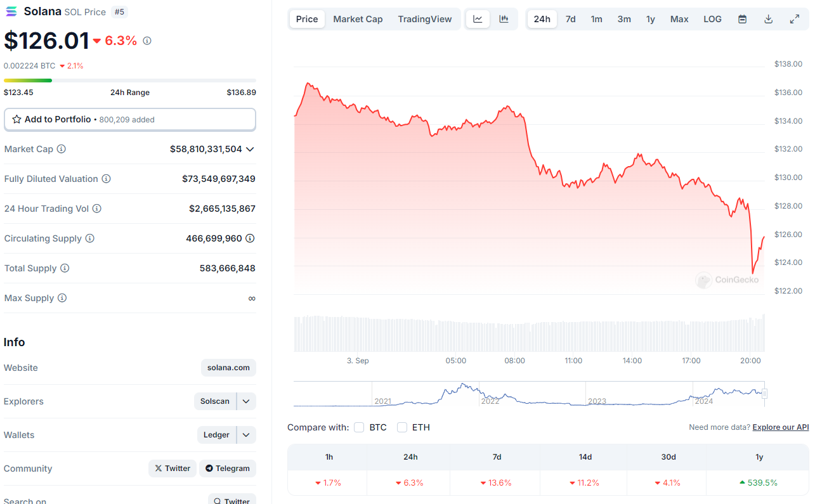Open Ledger wallet link
Image resolution: width=815 pixels, height=504 pixels.
point(216,435)
